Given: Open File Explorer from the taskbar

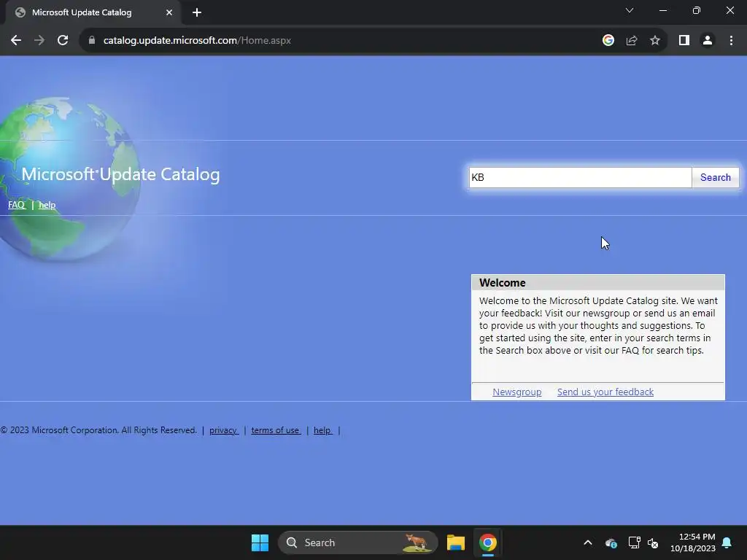Looking at the screenshot, I should pos(455,542).
